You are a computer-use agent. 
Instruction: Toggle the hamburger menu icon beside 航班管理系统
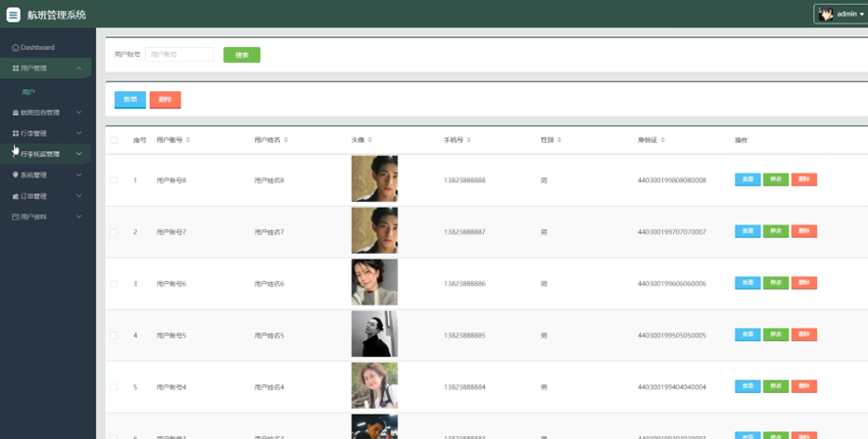click(14, 15)
